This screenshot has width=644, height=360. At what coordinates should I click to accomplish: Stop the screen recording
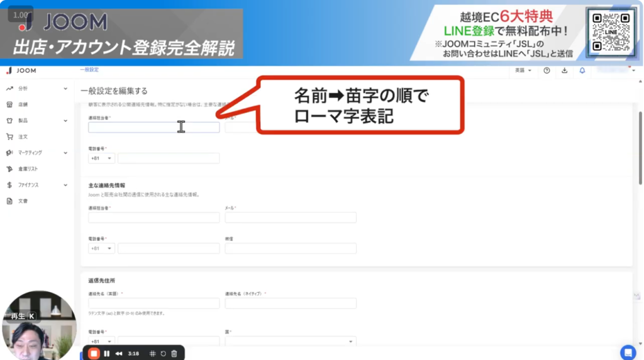94,354
